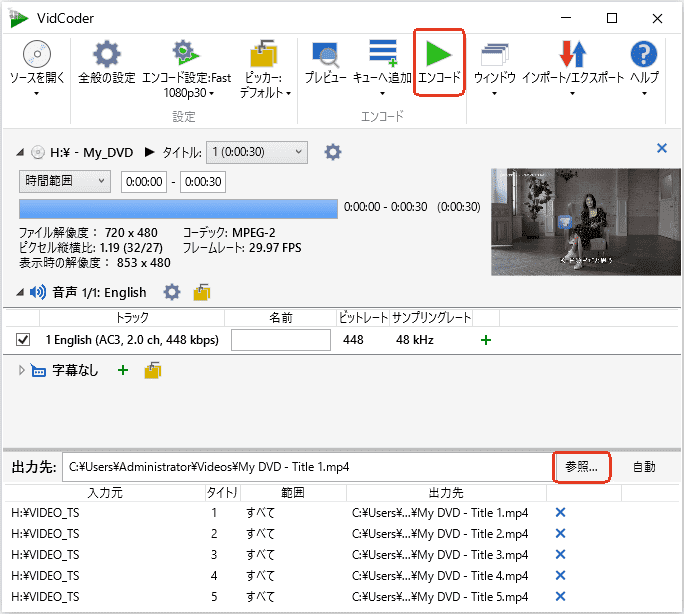Viewport: 684px width, 614px height.
Task: Open Global Settings (全般の設定) gear icon
Action: point(106,56)
